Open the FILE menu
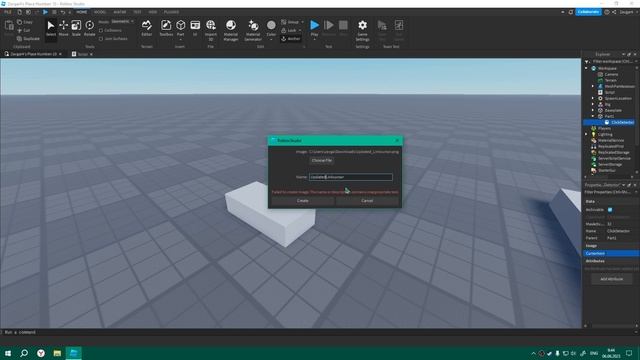Screen dimensions: 640x360 (x=8, y=12)
